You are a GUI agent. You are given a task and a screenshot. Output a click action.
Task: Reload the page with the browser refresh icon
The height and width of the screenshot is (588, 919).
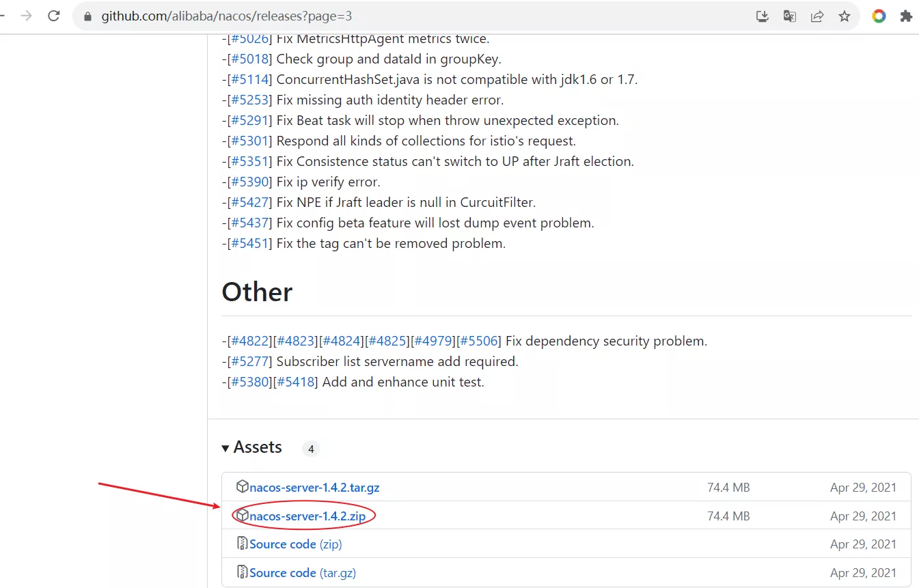54,16
